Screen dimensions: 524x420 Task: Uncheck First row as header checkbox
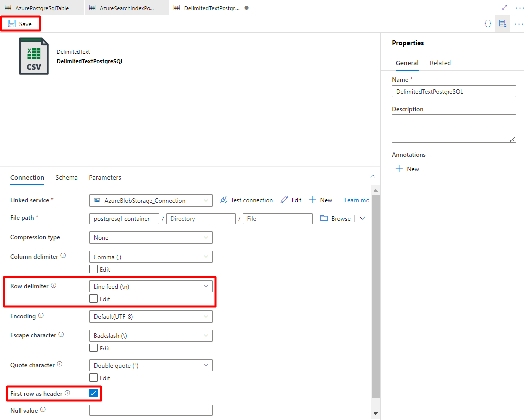click(x=93, y=393)
